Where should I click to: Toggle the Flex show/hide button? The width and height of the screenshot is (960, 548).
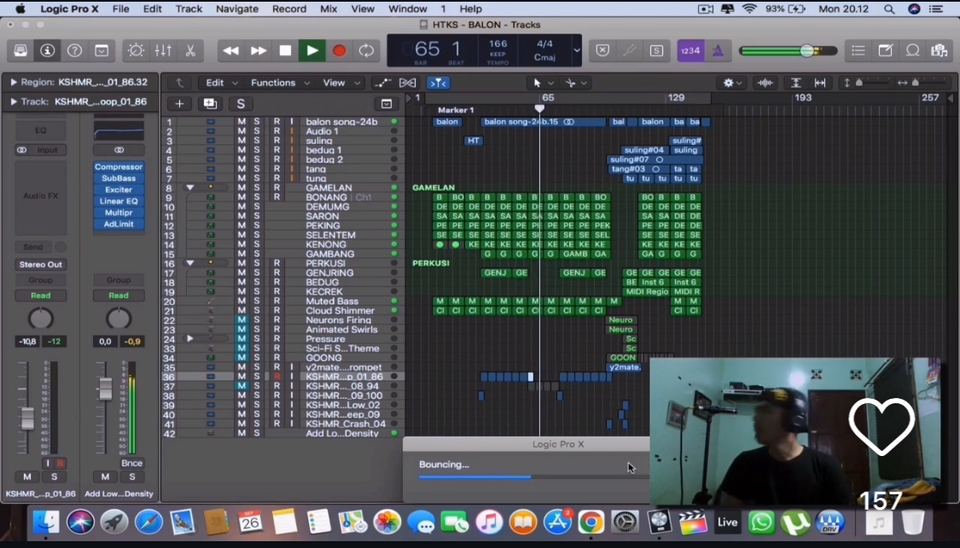(x=407, y=83)
